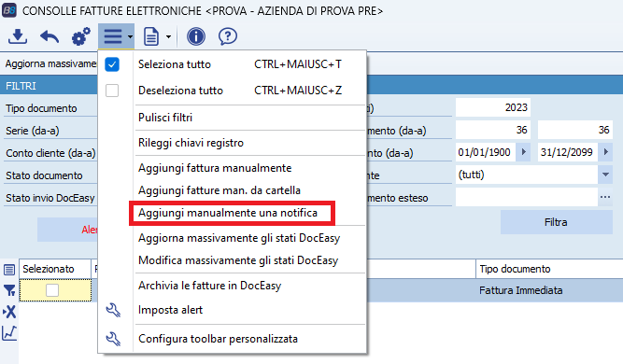623x364 pixels.
Task: Click the undo back arrow icon
Action: [x=50, y=37]
